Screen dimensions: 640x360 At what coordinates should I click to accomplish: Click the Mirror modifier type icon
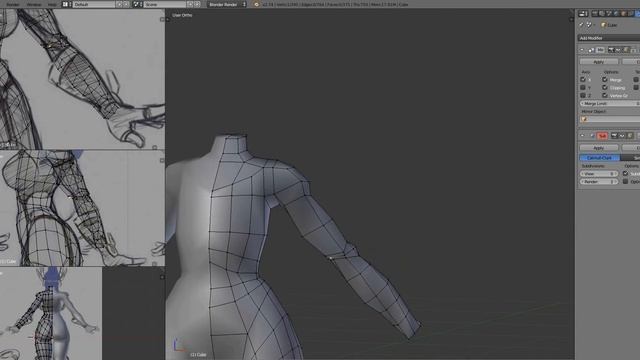(x=591, y=50)
